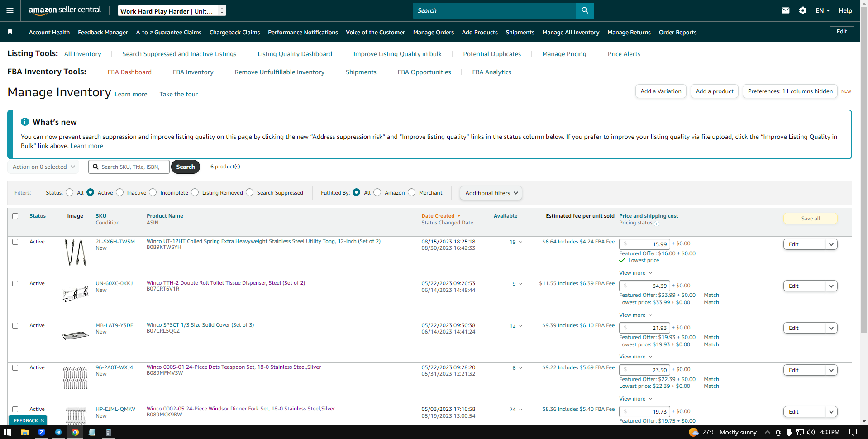The image size is (868, 439).
Task: Open the store selector dropdown
Action: click(172, 11)
